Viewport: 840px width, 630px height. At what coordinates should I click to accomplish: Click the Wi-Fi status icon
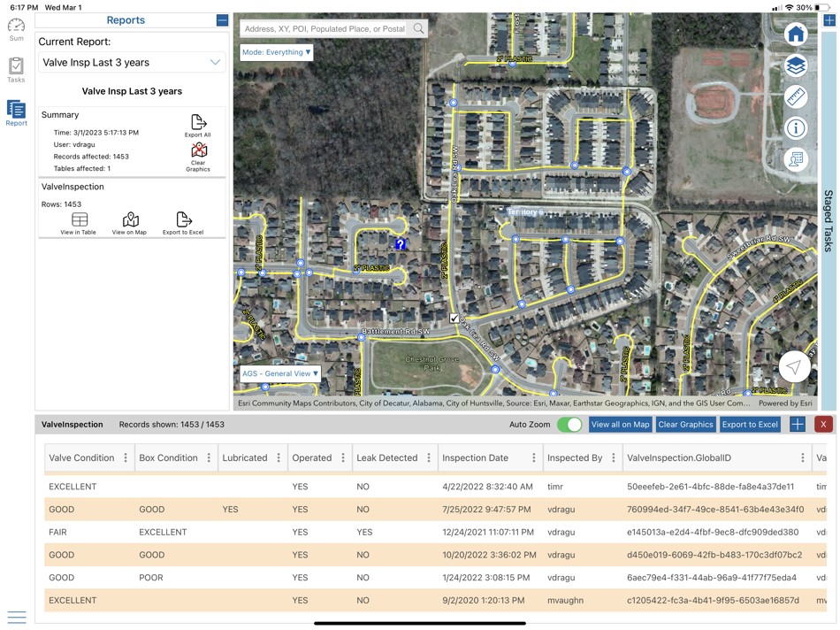(789, 7)
